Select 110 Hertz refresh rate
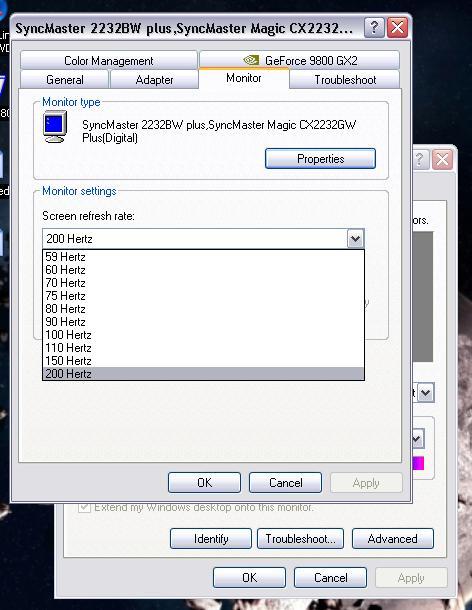This screenshot has width=472, height=610. (x=203, y=348)
